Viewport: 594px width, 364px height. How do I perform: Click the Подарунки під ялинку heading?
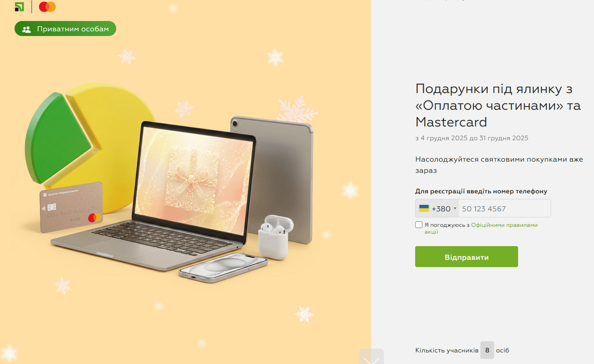tap(498, 105)
